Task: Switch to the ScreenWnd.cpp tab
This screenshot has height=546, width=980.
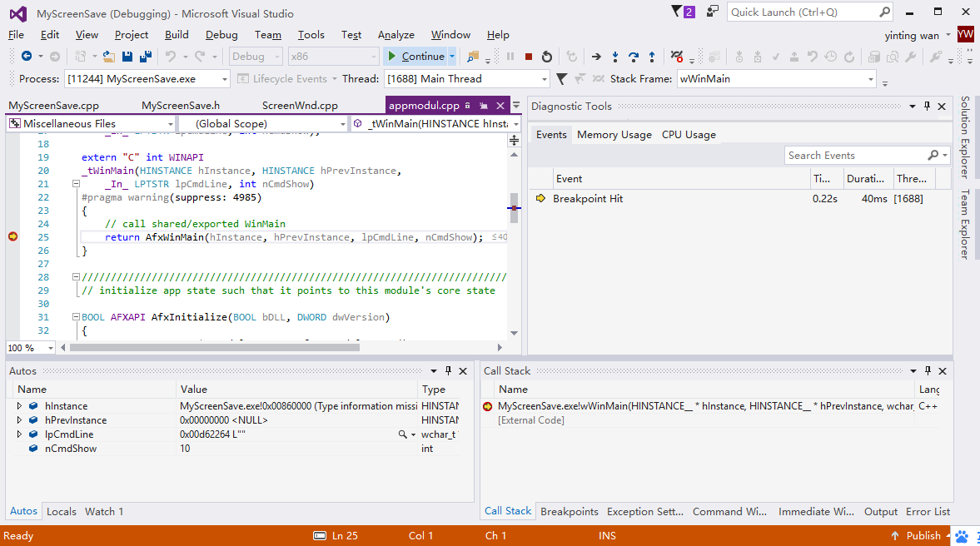Action: coord(300,106)
